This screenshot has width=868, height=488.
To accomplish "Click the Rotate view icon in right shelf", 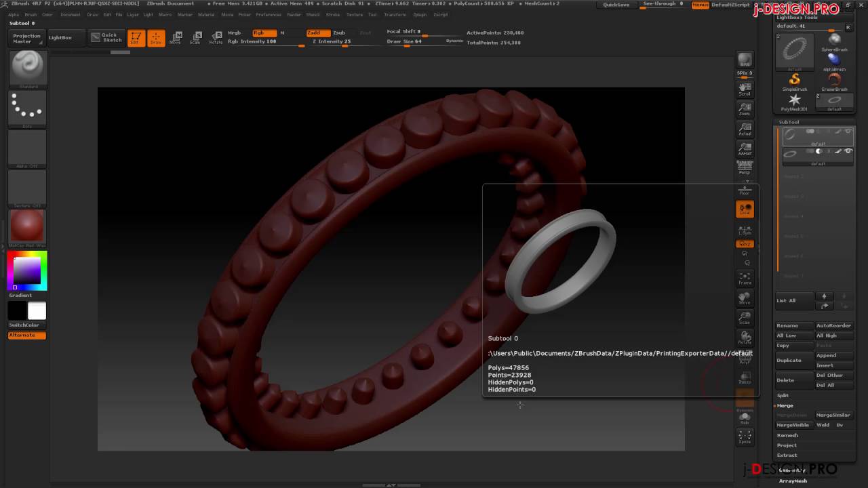I will (745, 338).
